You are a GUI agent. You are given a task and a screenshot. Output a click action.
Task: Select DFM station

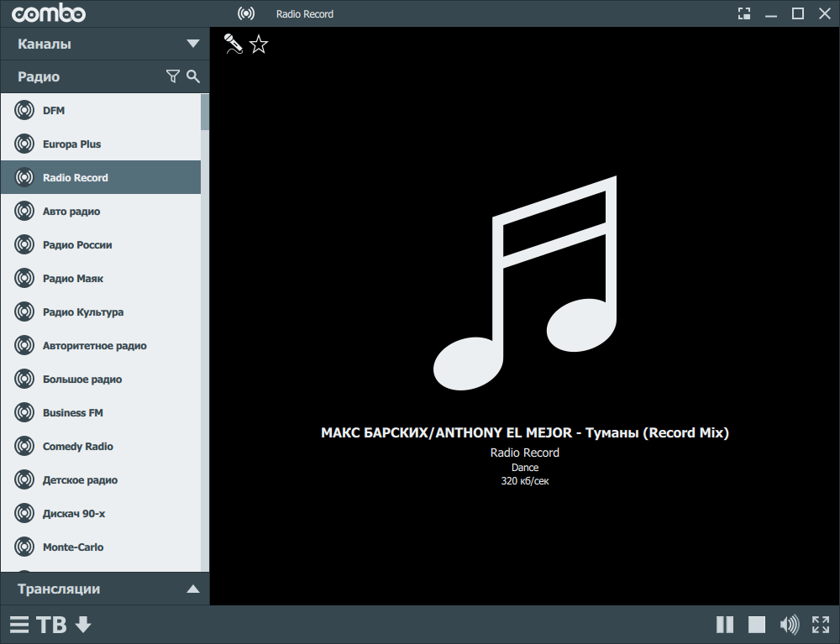point(101,110)
